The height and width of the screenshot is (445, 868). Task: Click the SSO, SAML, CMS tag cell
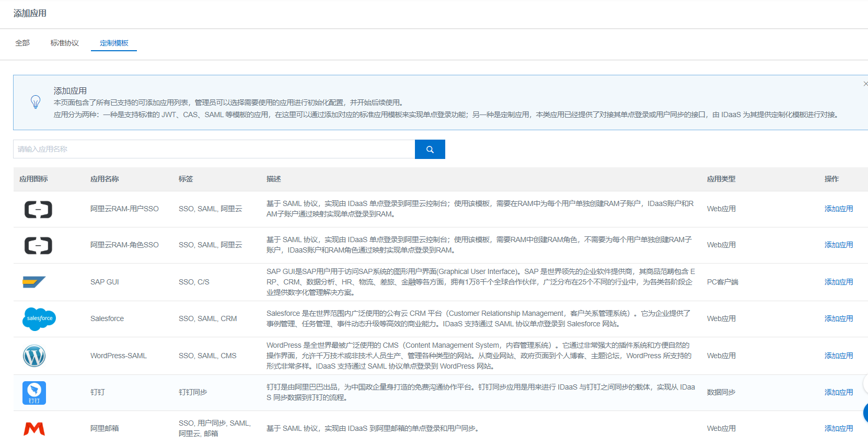coord(207,356)
